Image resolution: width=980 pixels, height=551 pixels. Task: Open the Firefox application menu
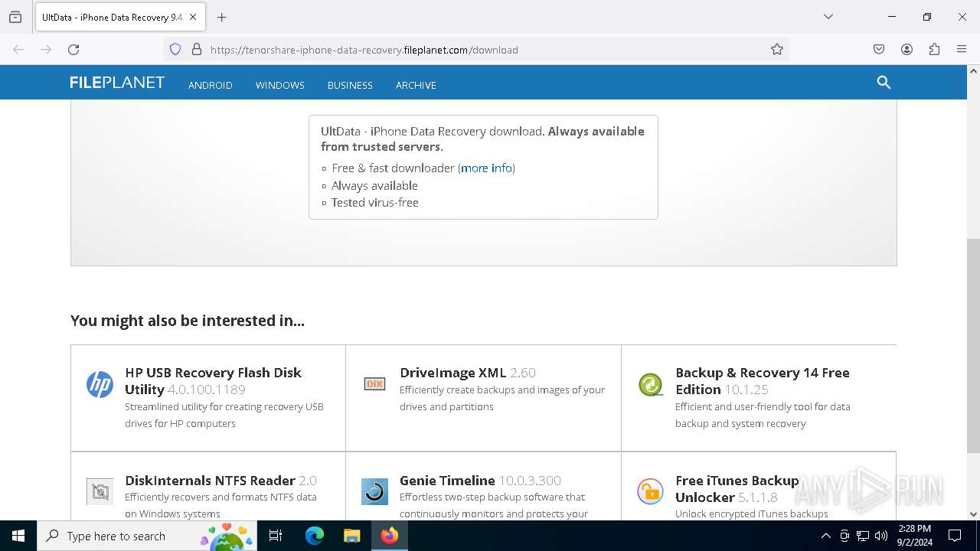[x=962, y=50]
